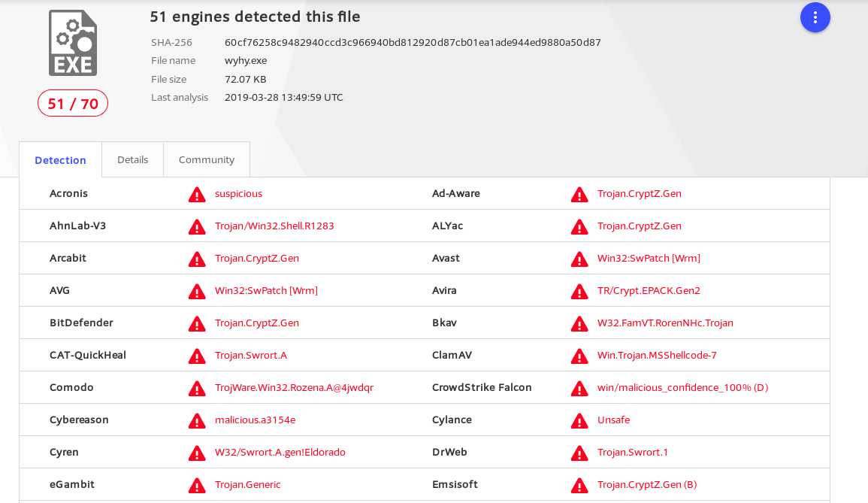Click the warning icon in ClamAV row
Viewport: 868px width, 503px height.
point(579,356)
